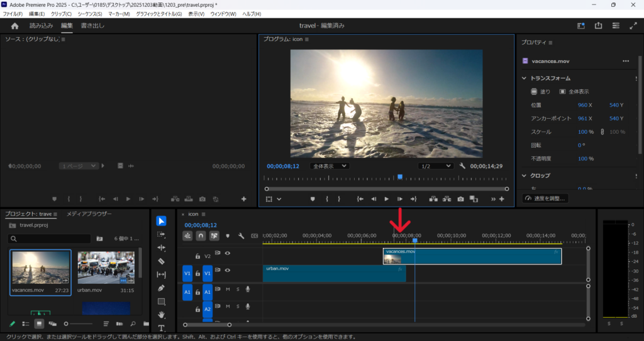Image resolution: width=644 pixels, height=341 pixels.
Task: Select the Razor tool in the tools panel
Action: pyautogui.click(x=161, y=261)
